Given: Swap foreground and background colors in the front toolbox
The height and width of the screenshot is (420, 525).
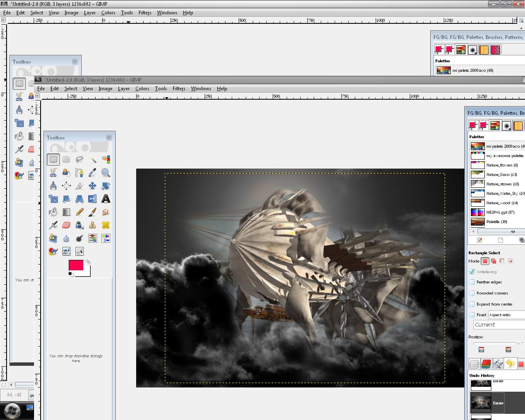Looking at the screenshot, I should [x=88, y=262].
